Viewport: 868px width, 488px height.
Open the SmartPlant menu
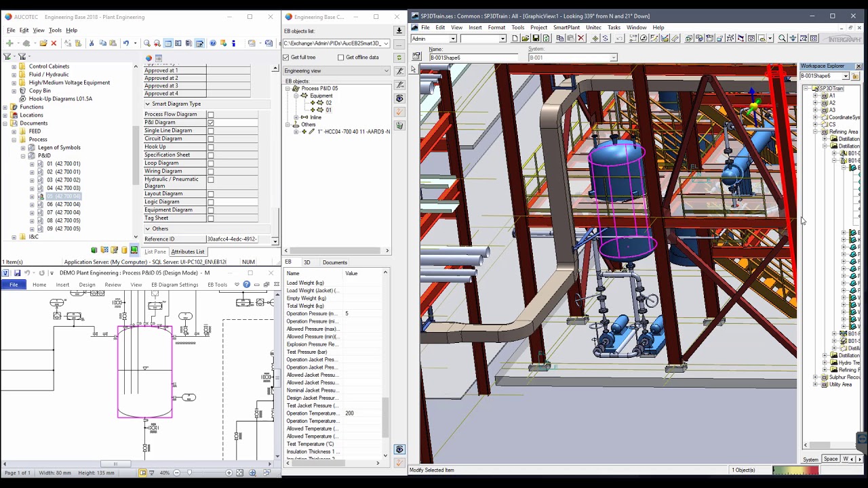566,28
